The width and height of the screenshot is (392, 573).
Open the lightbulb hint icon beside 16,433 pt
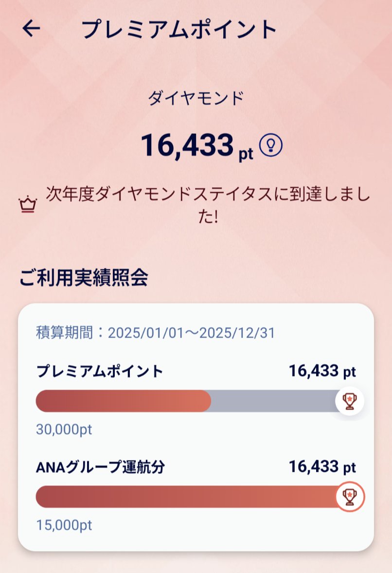coord(271,145)
